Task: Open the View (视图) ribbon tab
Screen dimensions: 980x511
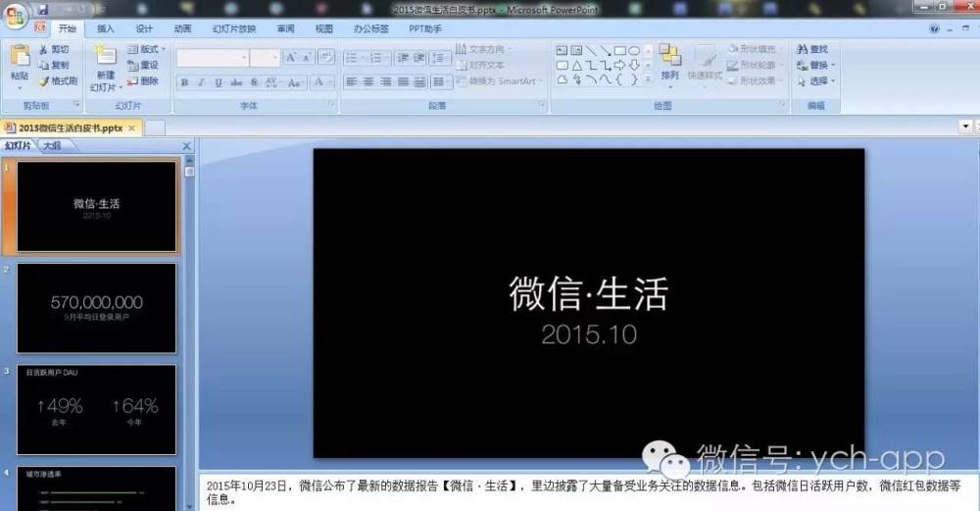Action: (323, 28)
